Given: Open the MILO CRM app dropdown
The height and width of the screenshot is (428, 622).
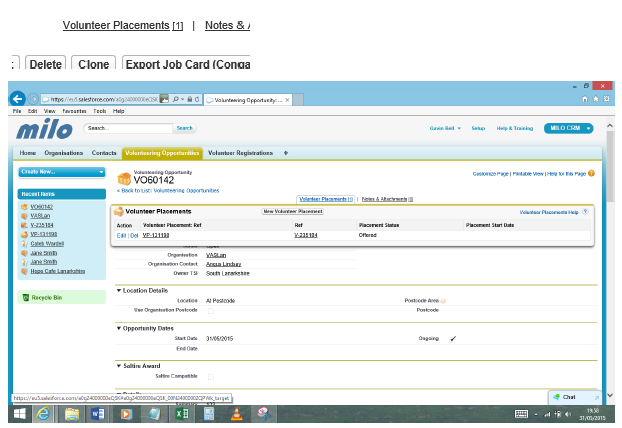Looking at the screenshot, I should click(568, 128).
